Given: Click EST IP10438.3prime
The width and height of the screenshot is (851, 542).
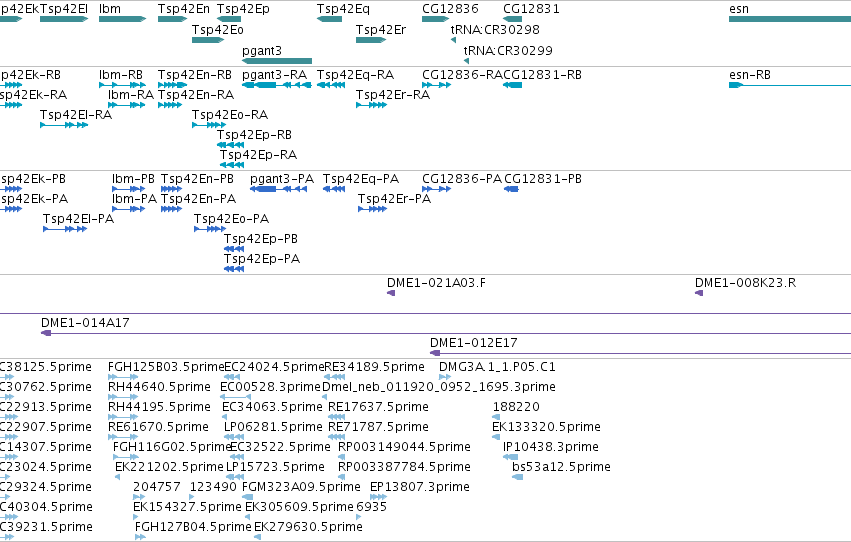Looking at the screenshot, I should [x=511, y=457].
